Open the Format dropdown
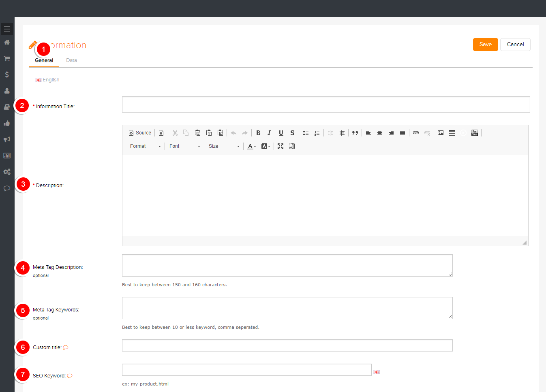This screenshot has width=546, height=392. pyautogui.click(x=145, y=146)
